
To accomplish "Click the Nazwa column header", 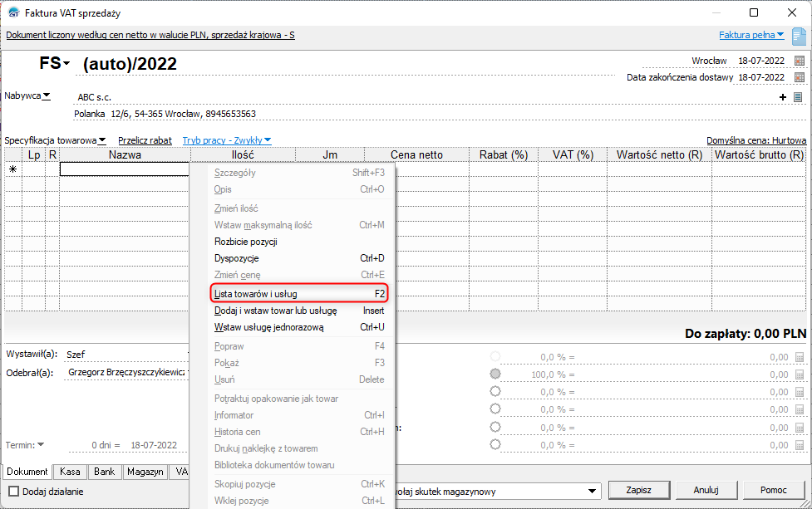I will [125, 154].
